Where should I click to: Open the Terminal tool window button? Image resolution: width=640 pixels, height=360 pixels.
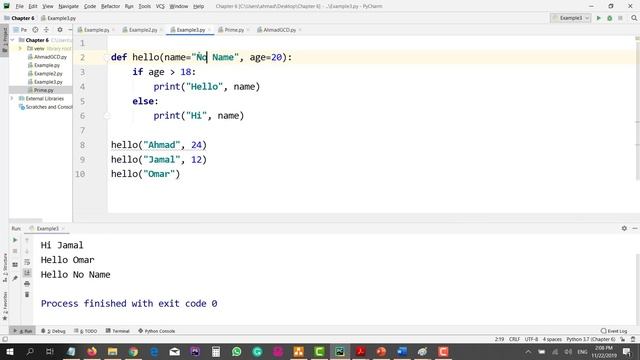(118, 331)
